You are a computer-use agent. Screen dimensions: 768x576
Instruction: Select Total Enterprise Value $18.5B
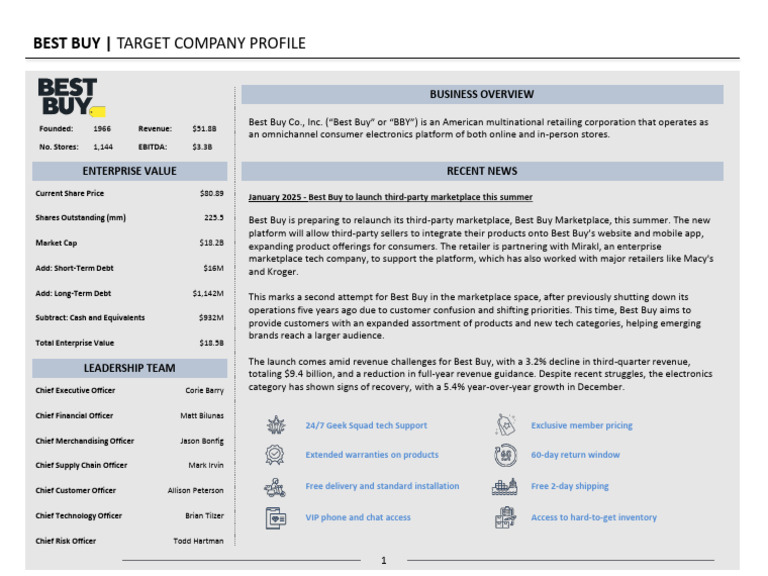point(212,343)
